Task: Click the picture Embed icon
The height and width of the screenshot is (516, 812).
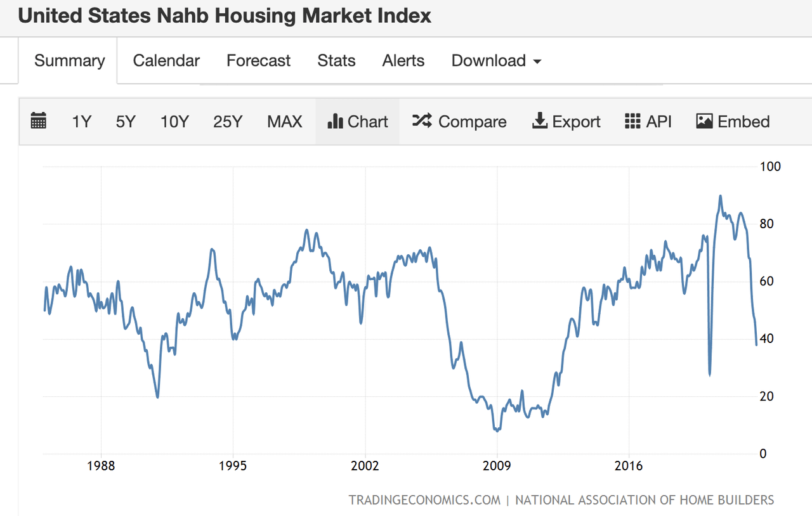Action: pyautogui.click(x=704, y=121)
